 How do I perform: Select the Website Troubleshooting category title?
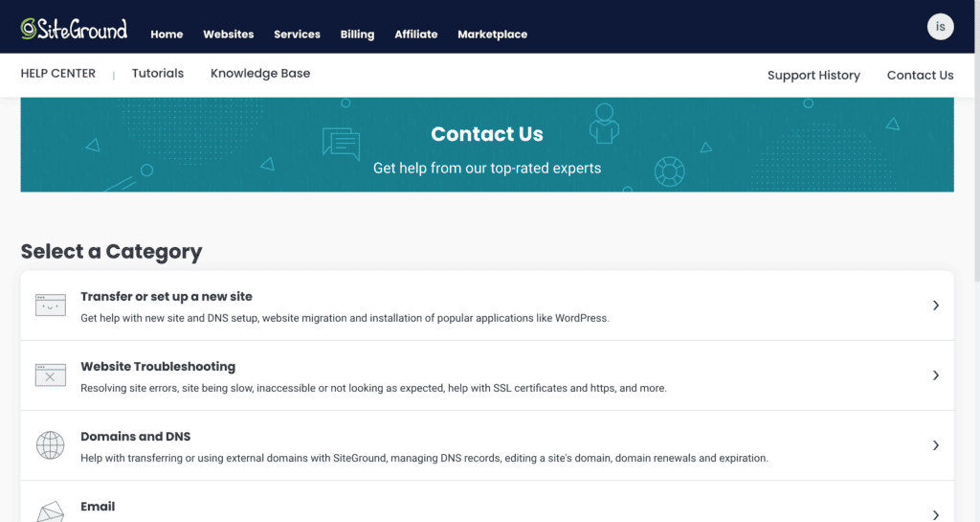click(x=158, y=366)
